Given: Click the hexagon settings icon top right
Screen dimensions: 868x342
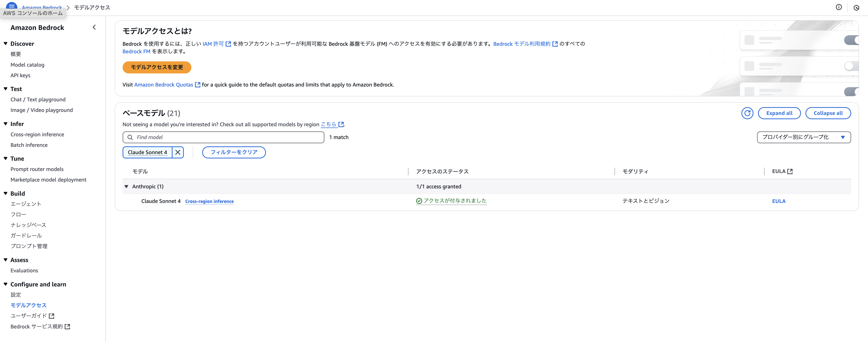Looking at the screenshot, I should pyautogui.click(x=856, y=8).
